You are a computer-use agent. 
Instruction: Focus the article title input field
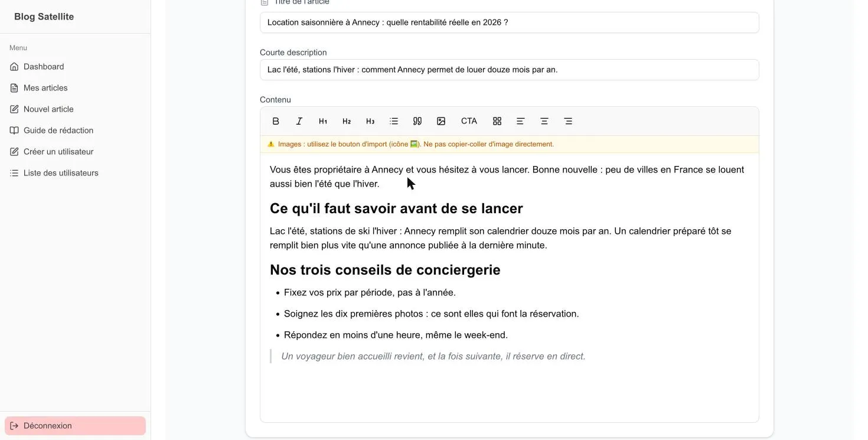(x=509, y=22)
